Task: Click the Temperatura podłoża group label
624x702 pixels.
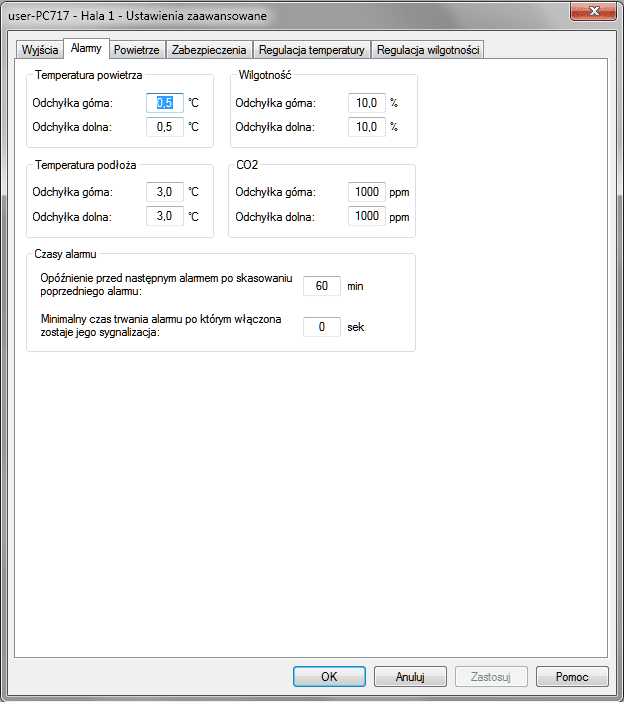Action: tap(85, 165)
